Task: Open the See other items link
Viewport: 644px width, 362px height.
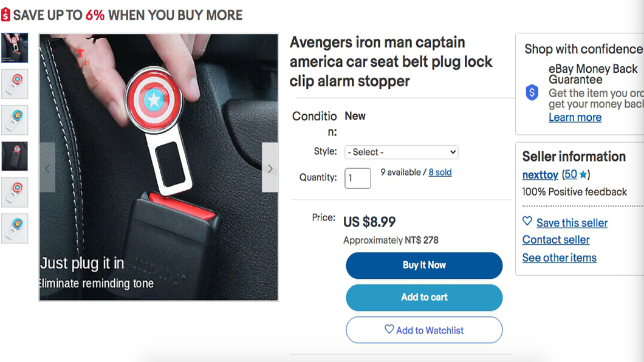Action: pyautogui.click(x=559, y=258)
